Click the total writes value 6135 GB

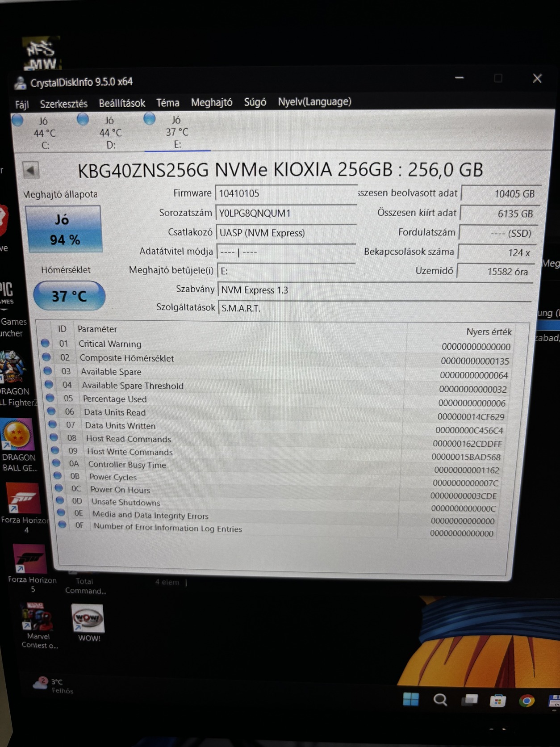click(x=499, y=213)
